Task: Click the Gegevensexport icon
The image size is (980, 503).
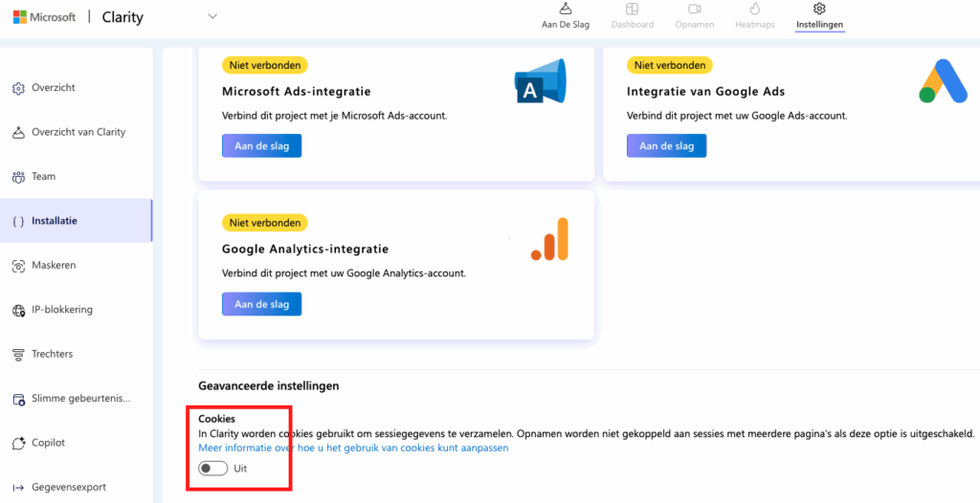Action: click(18, 488)
